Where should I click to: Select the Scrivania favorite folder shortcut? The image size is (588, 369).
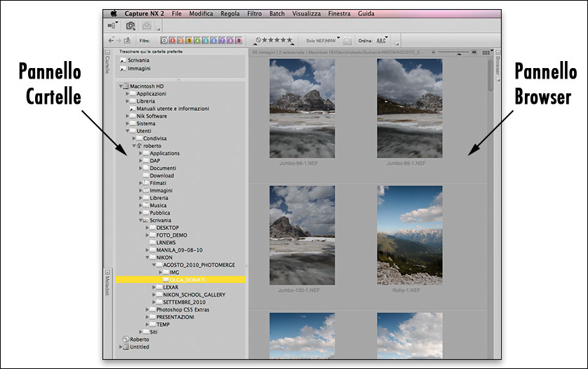[135, 60]
